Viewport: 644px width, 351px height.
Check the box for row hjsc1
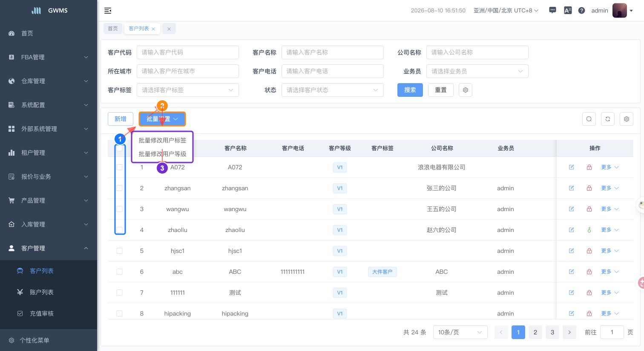coord(120,251)
